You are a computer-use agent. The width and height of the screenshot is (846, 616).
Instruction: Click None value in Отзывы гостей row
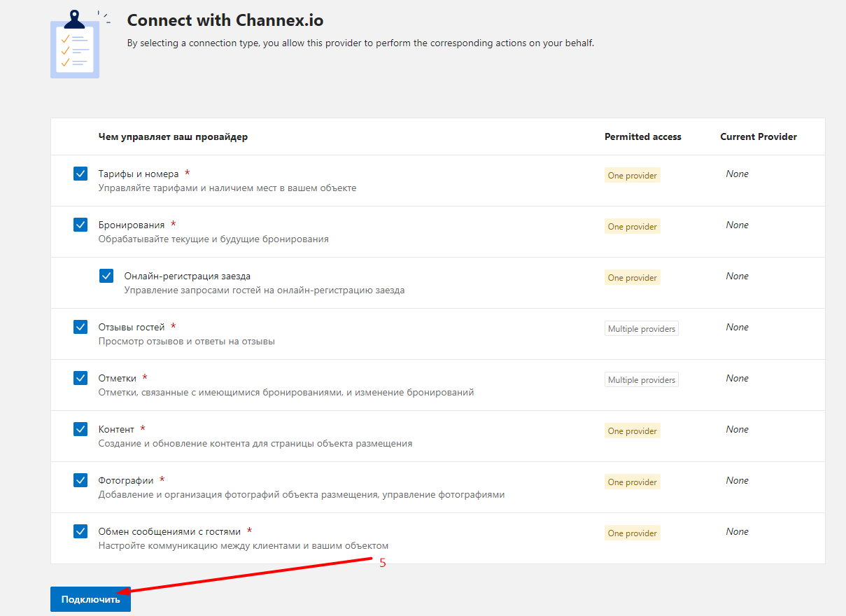(737, 327)
